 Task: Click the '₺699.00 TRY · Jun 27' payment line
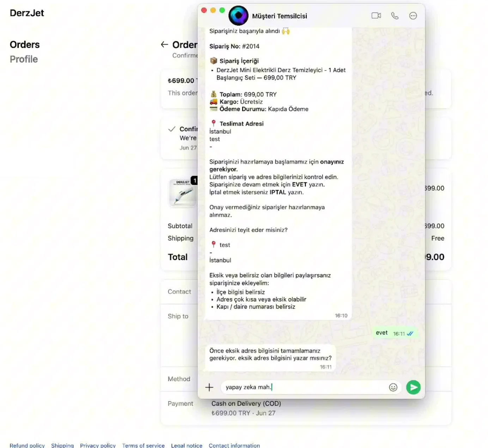[243, 413]
